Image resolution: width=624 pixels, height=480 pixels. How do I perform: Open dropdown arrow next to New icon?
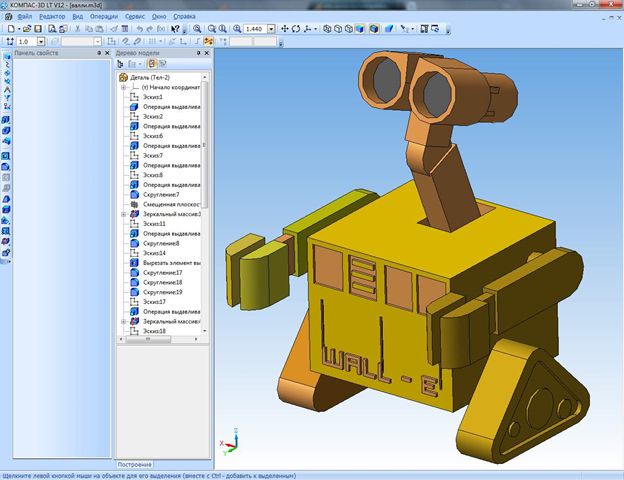click(19, 29)
